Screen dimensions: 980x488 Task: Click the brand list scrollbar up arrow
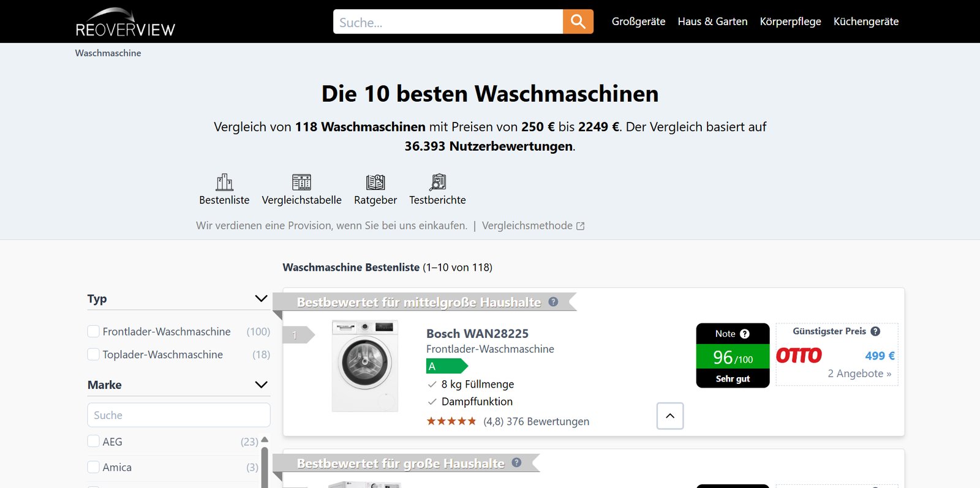[265, 440]
